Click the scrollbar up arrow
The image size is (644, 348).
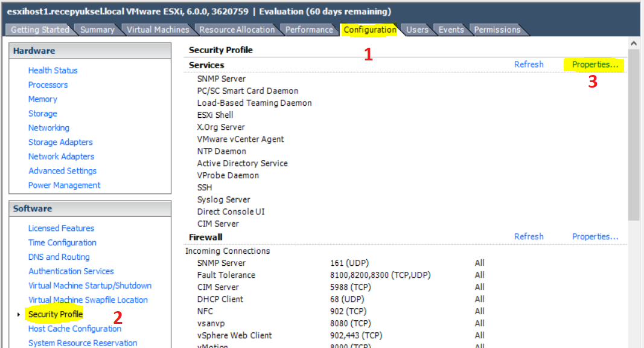[633, 43]
